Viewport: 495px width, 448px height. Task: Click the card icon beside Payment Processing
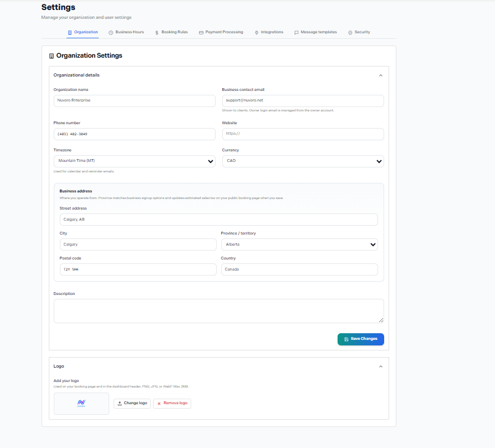pos(201,33)
